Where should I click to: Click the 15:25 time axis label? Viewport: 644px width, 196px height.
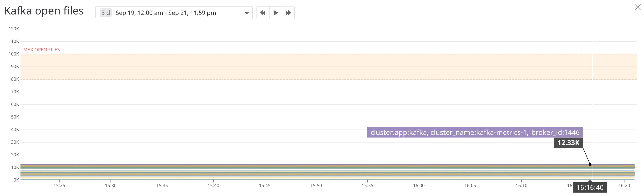59,185
